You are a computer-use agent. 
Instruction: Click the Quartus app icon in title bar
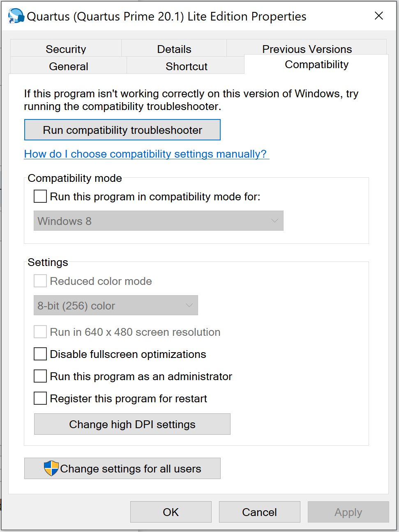(x=16, y=16)
